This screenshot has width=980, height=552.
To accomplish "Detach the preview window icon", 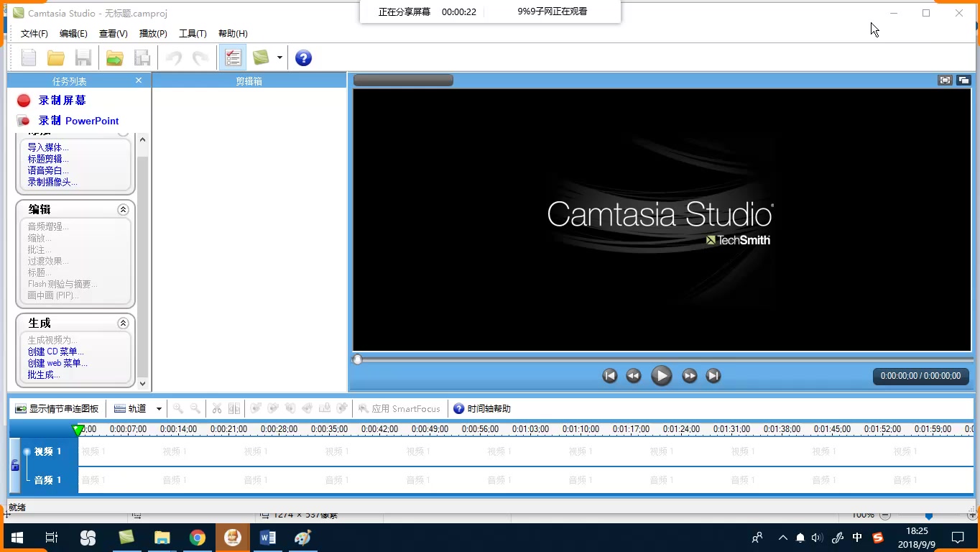I will (x=963, y=80).
